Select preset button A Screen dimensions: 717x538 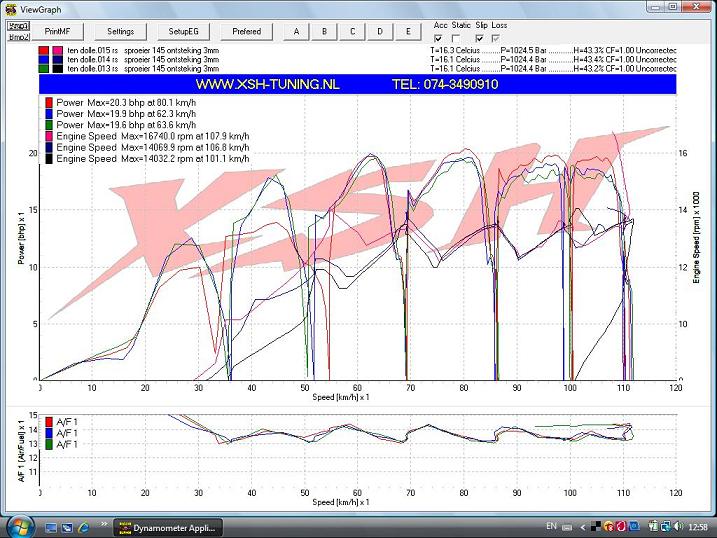(296, 32)
